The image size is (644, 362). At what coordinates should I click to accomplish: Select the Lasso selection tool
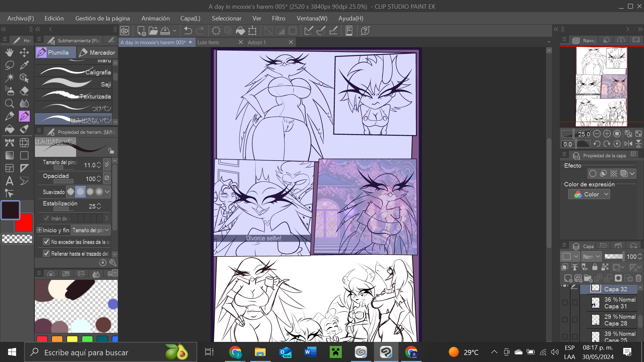(x=9, y=65)
